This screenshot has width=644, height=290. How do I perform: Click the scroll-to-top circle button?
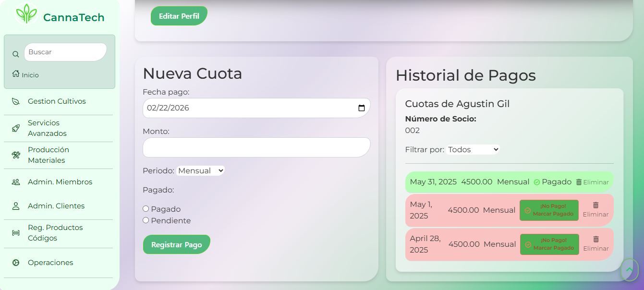629,271
